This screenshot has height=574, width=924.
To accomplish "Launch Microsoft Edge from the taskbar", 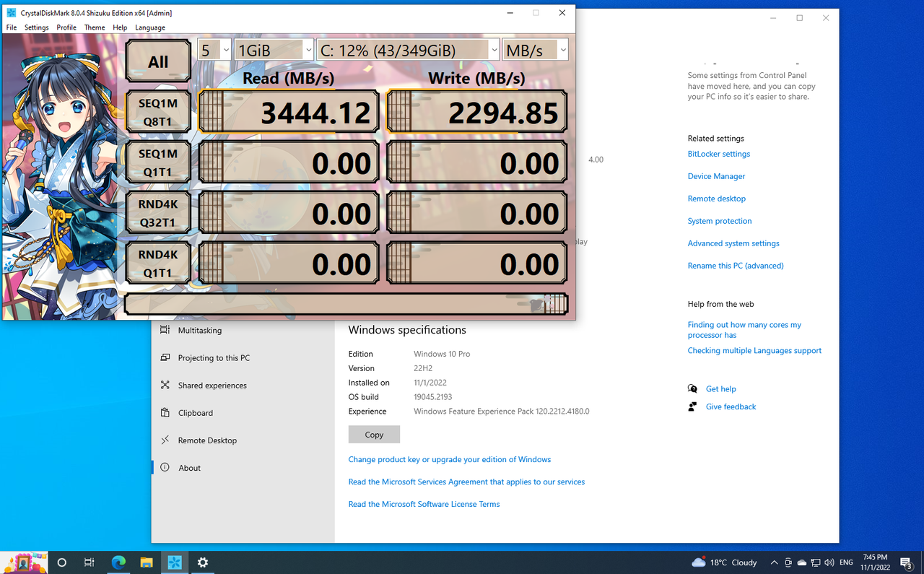I will pyautogui.click(x=118, y=562).
